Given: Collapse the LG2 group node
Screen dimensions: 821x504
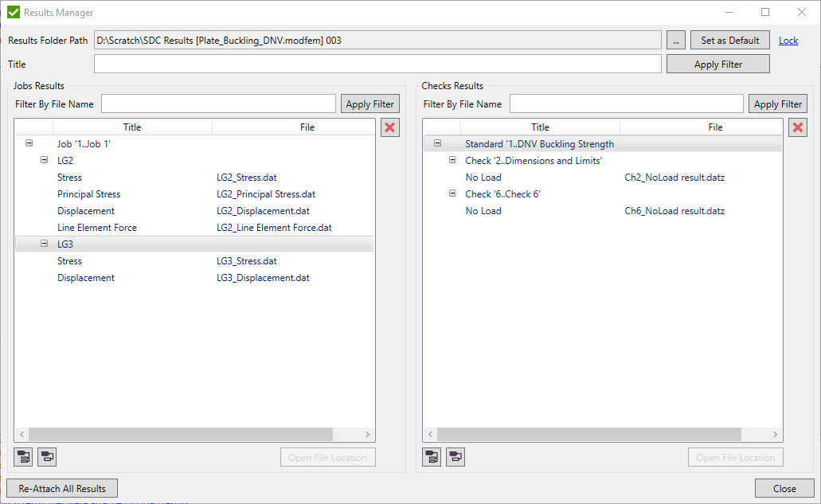Looking at the screenshot, I should (45, 161).
